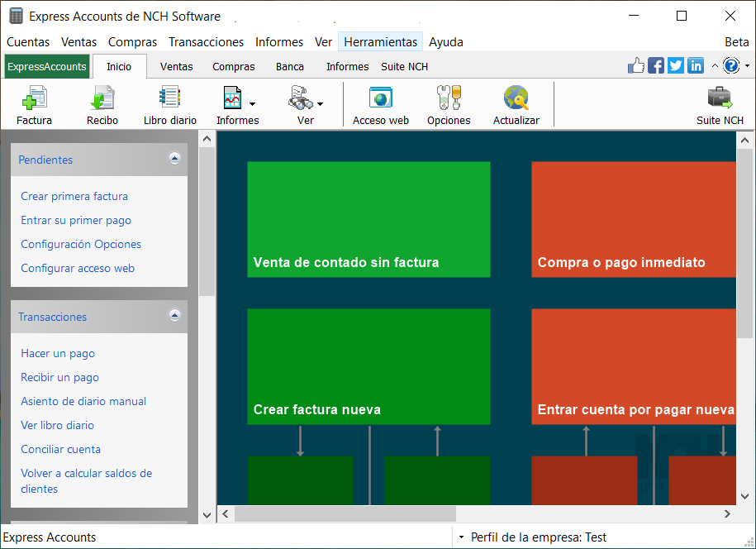Click the calculator app icon in the title bar

(x=16, y=16)
